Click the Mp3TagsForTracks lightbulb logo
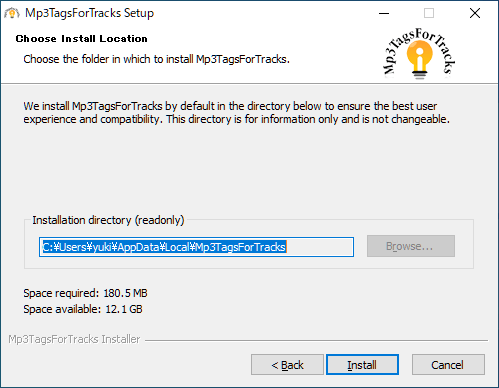 tap(419, 54)
